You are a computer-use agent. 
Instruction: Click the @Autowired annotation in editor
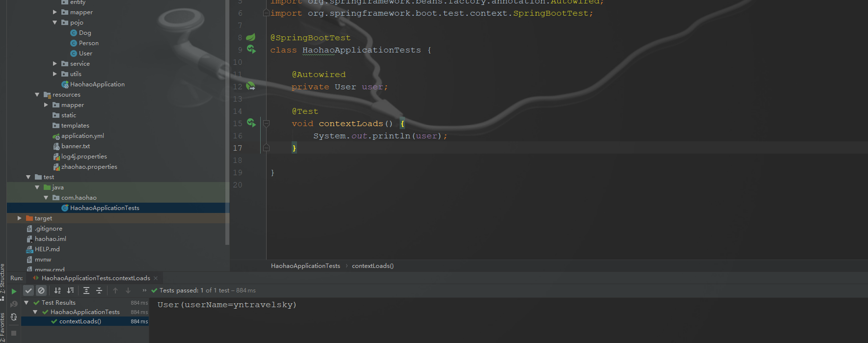[319, 75]
